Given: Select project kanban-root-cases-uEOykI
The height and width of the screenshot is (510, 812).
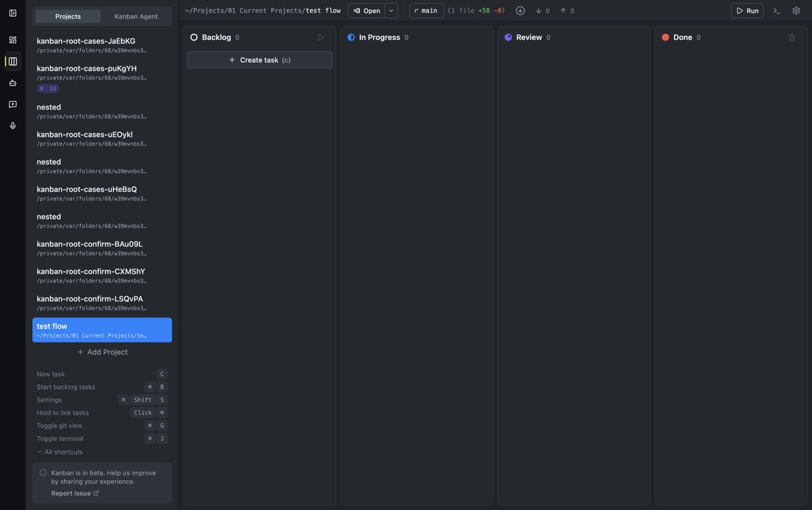Looking at the screenshot, I should [102, 138].
